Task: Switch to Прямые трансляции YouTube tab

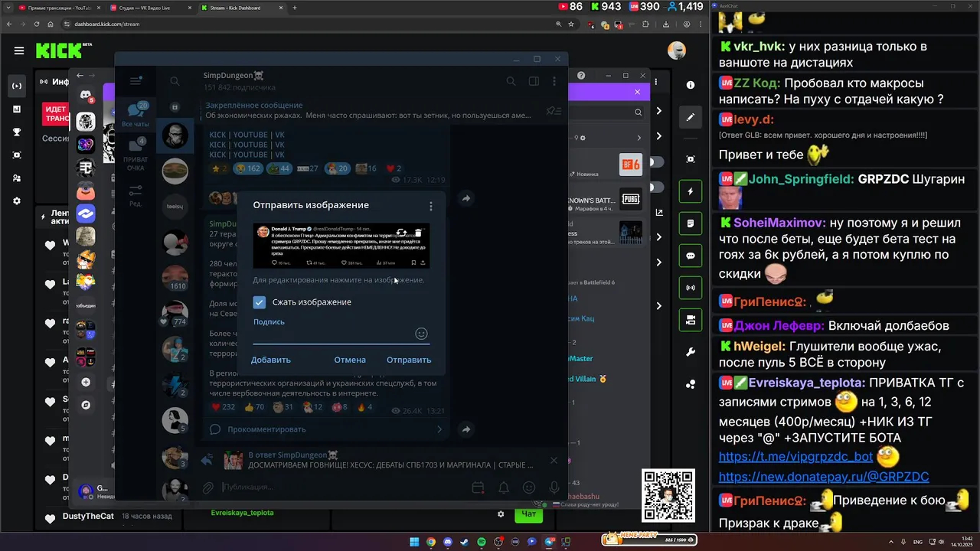Action: pos(59,8)
